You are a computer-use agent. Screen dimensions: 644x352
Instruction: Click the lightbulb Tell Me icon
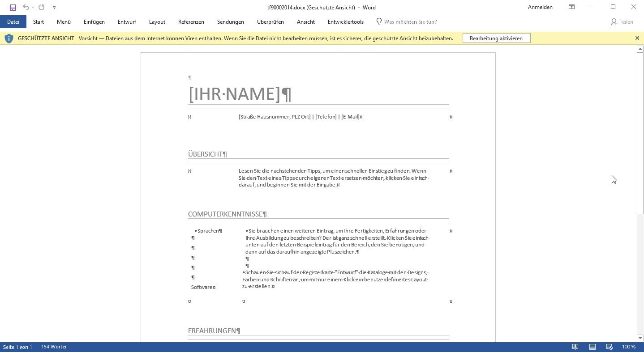pos(379,21)
